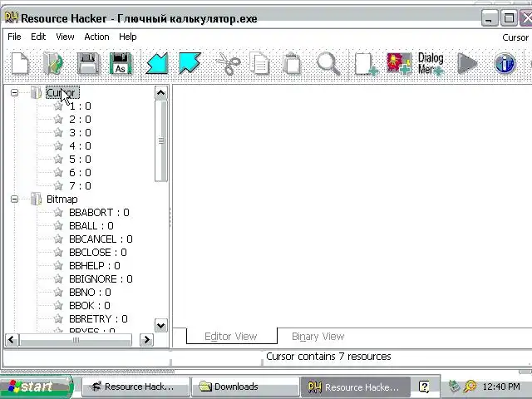Open the View menu
Screen dimensions: 532x399
pyautogui.click(x=65, y=37)
